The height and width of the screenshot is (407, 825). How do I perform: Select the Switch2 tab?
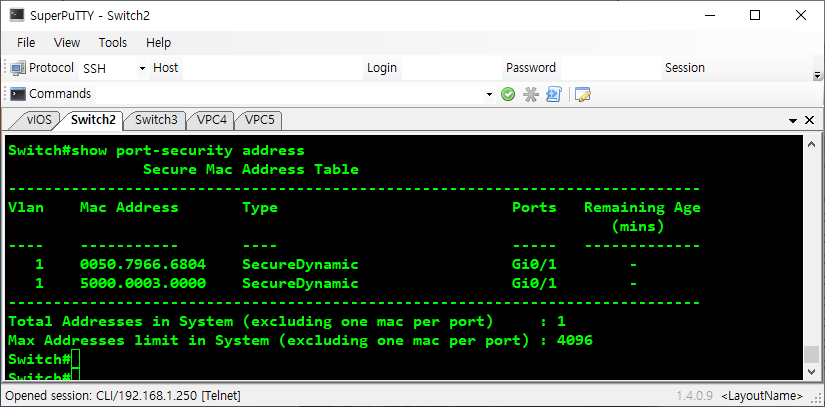[93, 120]
